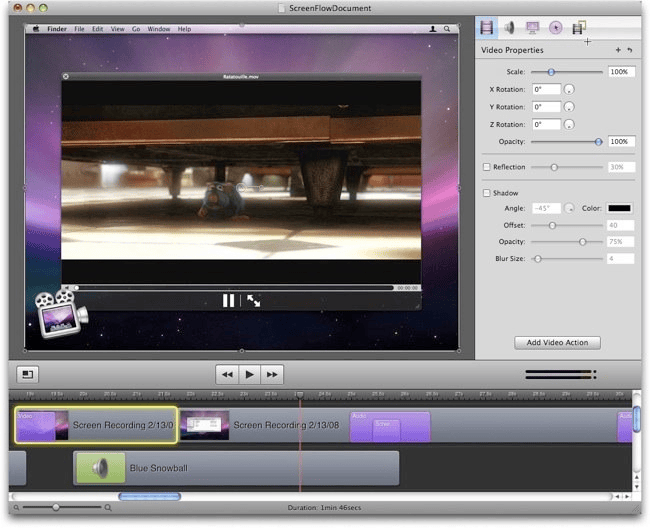
Task: Click the Spotlight search icon in recording
Action: [x=447, y=29]
